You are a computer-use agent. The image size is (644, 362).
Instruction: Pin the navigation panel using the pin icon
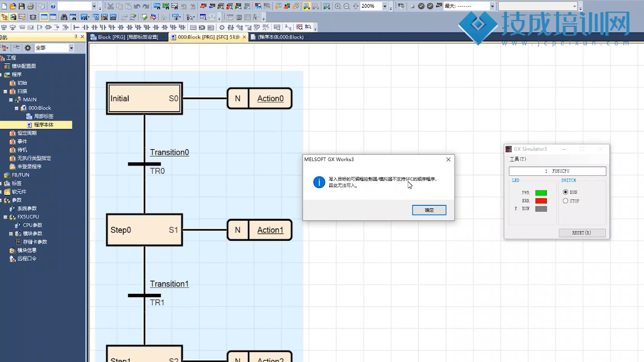tap(76, 36)
